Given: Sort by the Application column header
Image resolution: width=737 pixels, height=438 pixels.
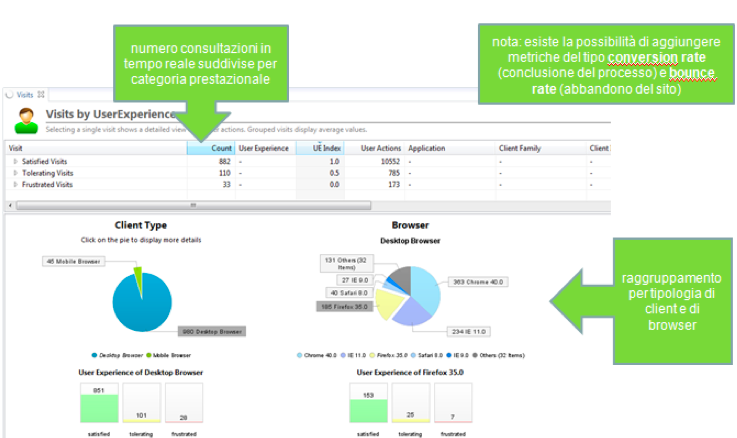Looking at the screenshot, I should pos(450,148).
